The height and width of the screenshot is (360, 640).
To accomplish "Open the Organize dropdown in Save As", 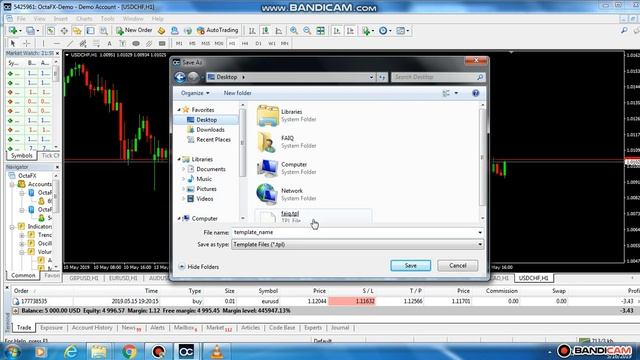I will coord(195,93).
